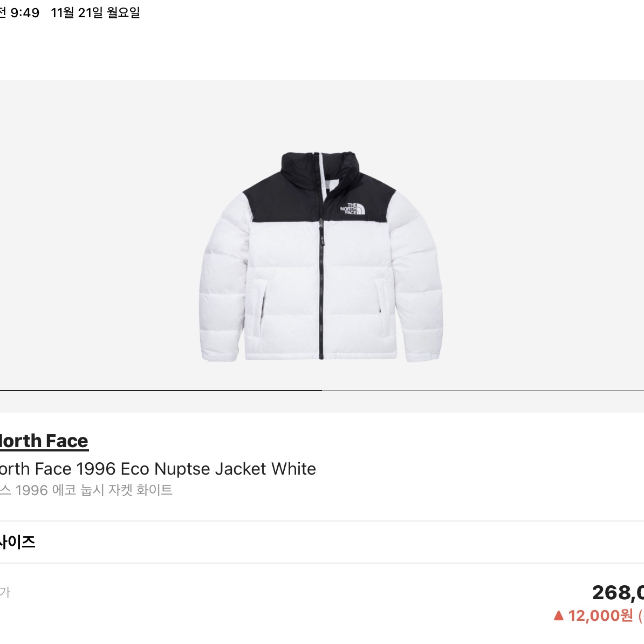Click the Korean product name 에코 눕시 자켓 화이트

coord(112,490)
